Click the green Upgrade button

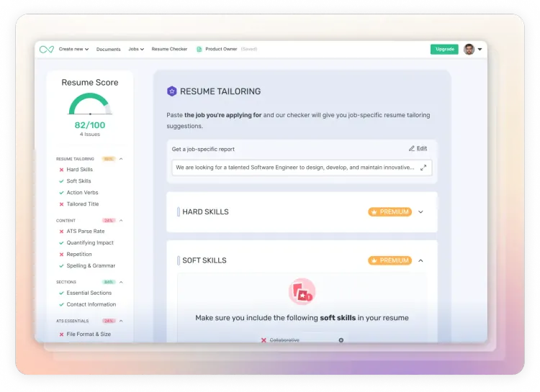(444, 49)
